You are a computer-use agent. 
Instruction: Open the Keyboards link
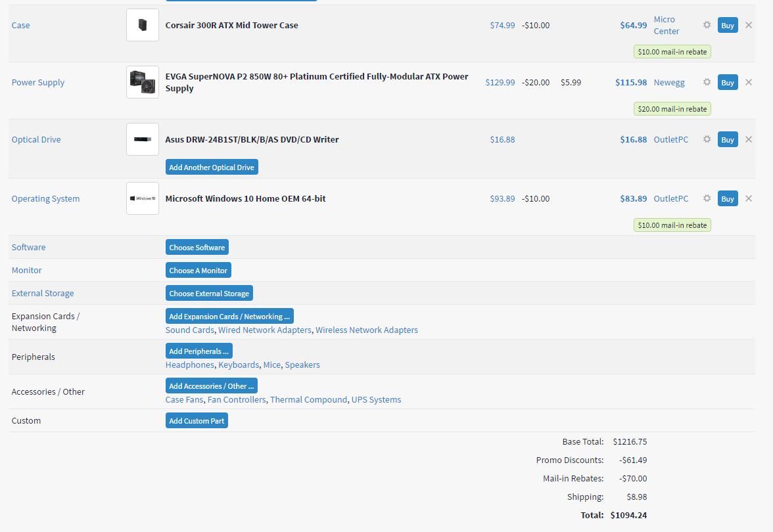(239, 365)
